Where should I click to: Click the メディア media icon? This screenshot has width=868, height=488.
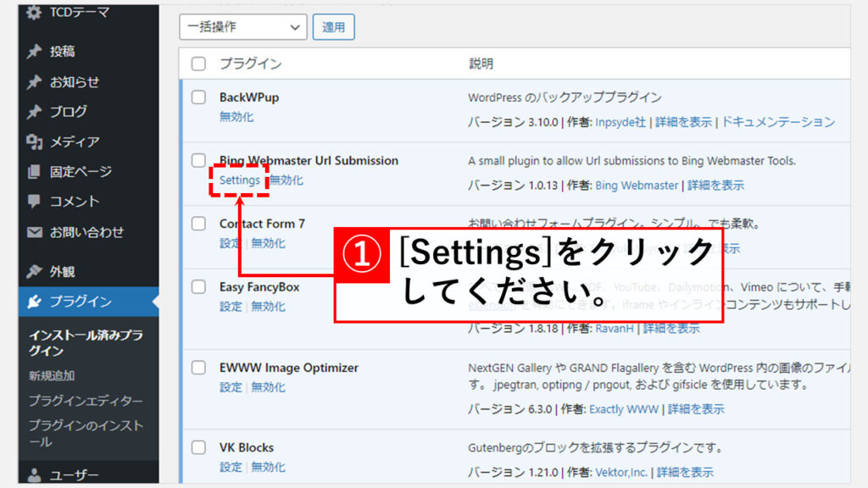pos(34,141)
